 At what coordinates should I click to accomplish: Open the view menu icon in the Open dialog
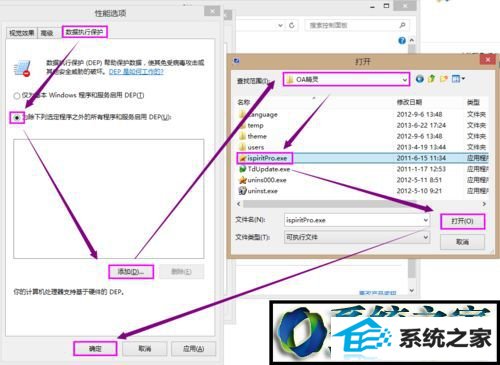coord(458,79)
